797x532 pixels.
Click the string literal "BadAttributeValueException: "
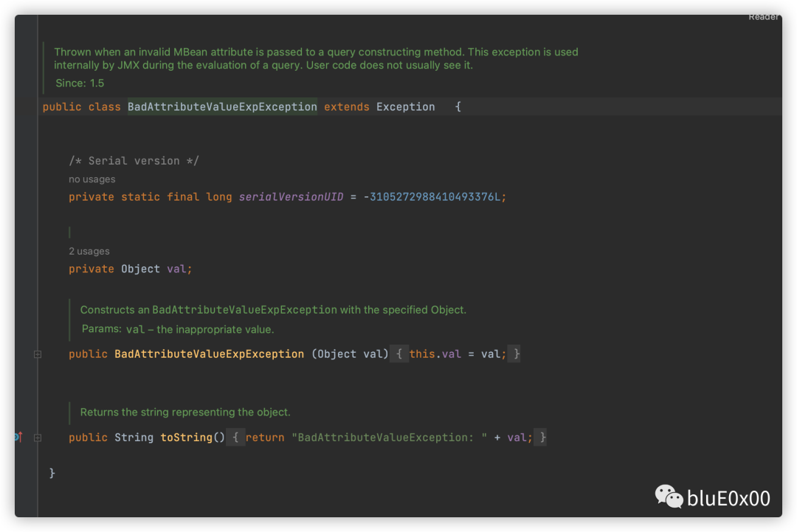pyautogui.click(x=389, y=437)
